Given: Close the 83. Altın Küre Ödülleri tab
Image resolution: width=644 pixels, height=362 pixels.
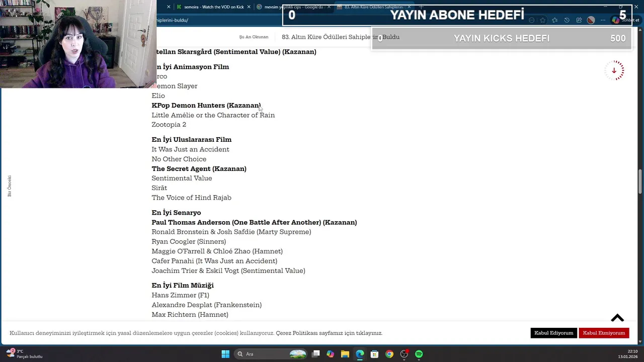Looking at the screenshot, I should pyautogui.click(x=410, y=7).
